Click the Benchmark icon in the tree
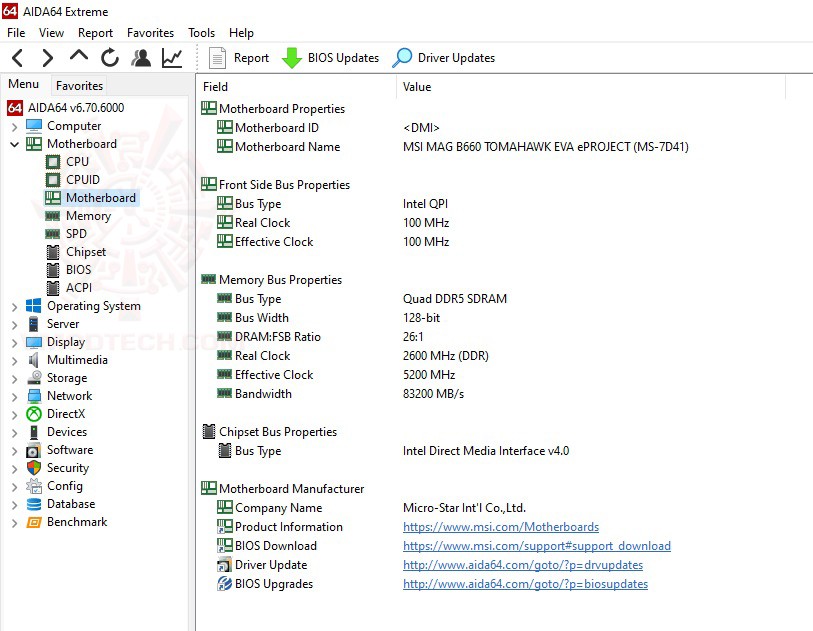This screenshot has width=813, height=631. pos(34,522)
